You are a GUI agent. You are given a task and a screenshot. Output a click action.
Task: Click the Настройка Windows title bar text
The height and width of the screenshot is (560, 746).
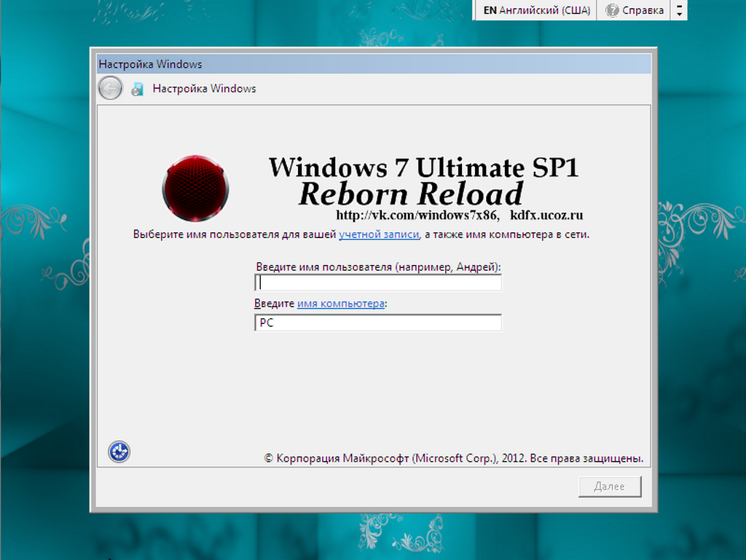pos(150,64)
